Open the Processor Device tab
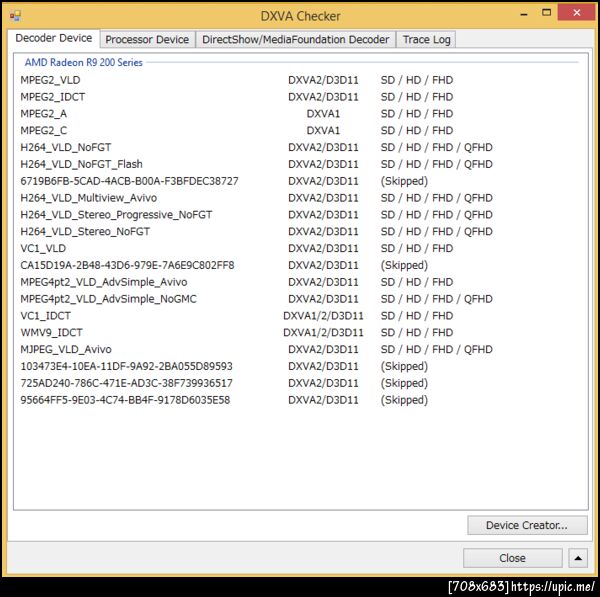The image size is (600, 597). tap(147, 39)
